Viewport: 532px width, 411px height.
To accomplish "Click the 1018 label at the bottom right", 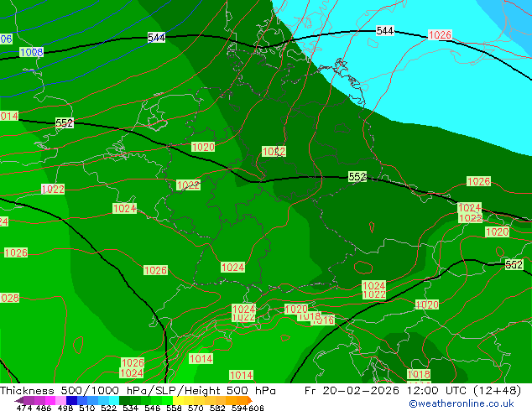I will click(419, 374).
